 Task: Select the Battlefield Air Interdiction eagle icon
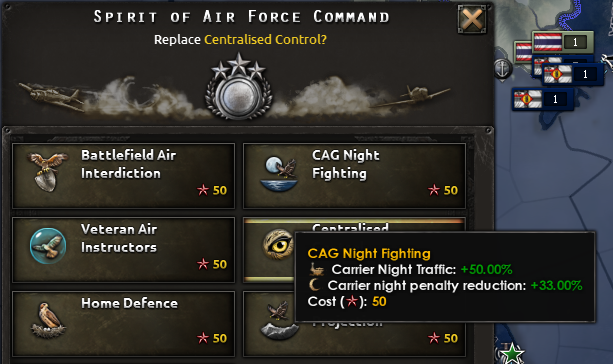(47, 172)
